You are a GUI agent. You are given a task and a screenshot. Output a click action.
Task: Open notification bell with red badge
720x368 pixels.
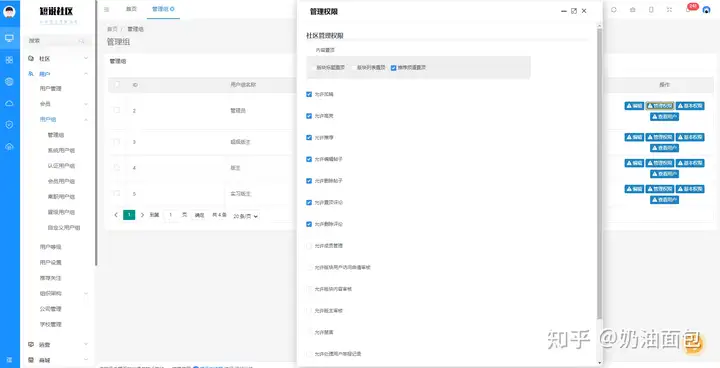click(689, 9)
